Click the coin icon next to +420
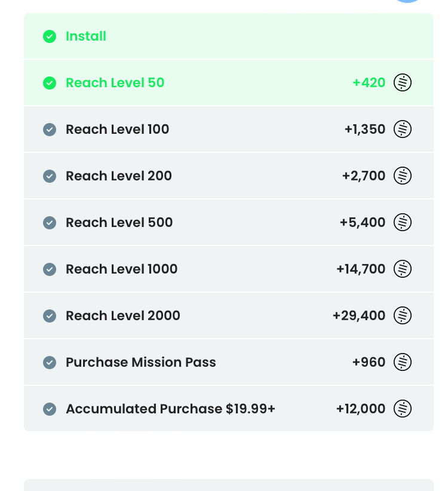Screen dimensions: 448x491 403,82
